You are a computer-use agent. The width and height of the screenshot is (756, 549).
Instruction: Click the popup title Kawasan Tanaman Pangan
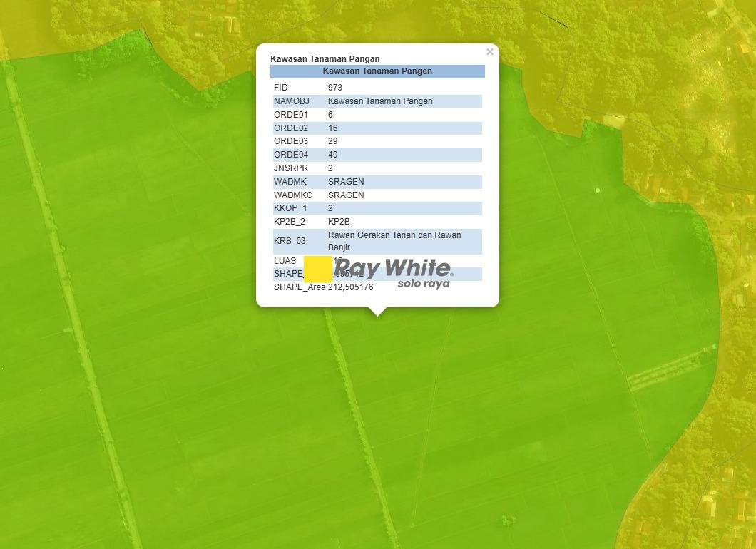pyautogui.click(x=325, y=58)
